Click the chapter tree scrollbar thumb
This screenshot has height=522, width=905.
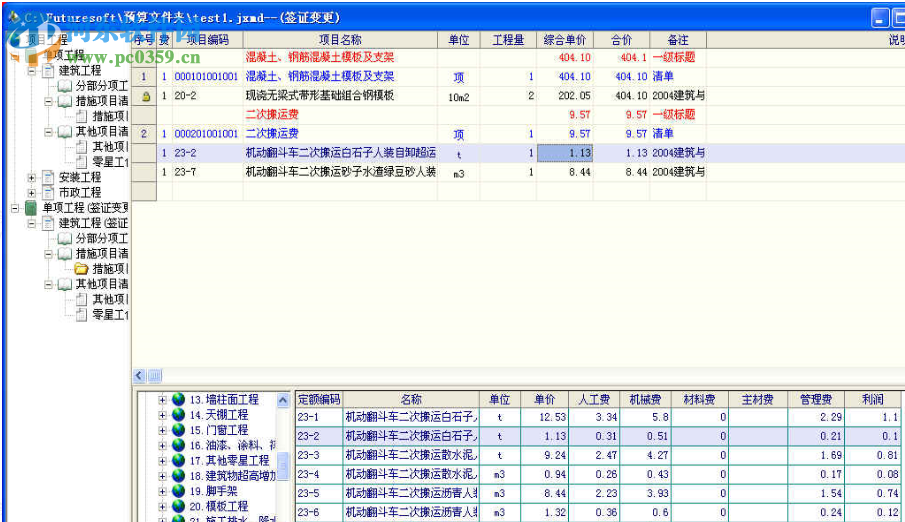[283, 465]
